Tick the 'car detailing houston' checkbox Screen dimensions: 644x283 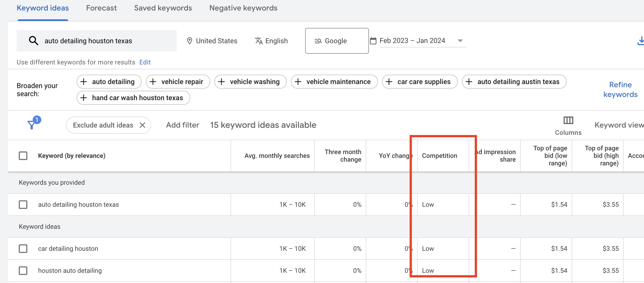23,249
